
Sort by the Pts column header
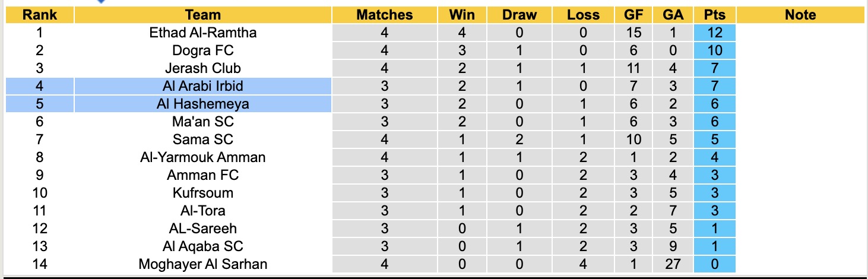(714, 15)
